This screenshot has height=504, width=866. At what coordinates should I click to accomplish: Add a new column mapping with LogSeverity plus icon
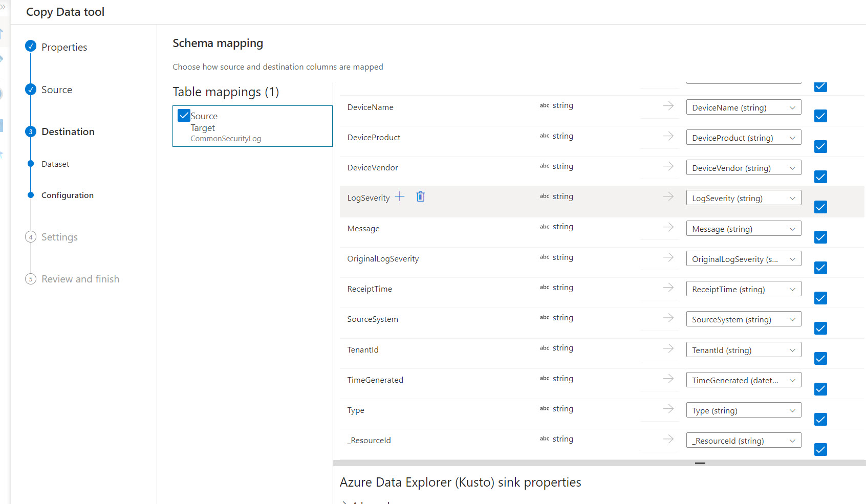[400, 196]
